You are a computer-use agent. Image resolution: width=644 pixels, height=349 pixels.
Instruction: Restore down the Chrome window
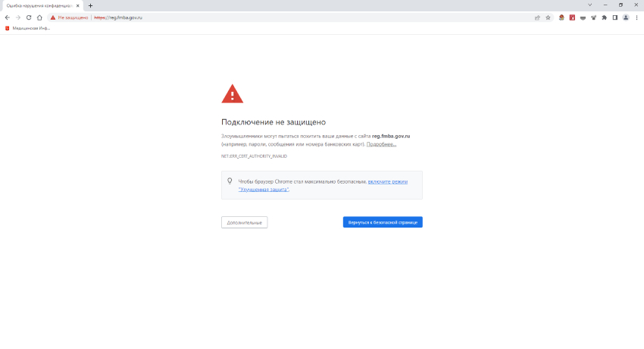click(x=621, y=5)
